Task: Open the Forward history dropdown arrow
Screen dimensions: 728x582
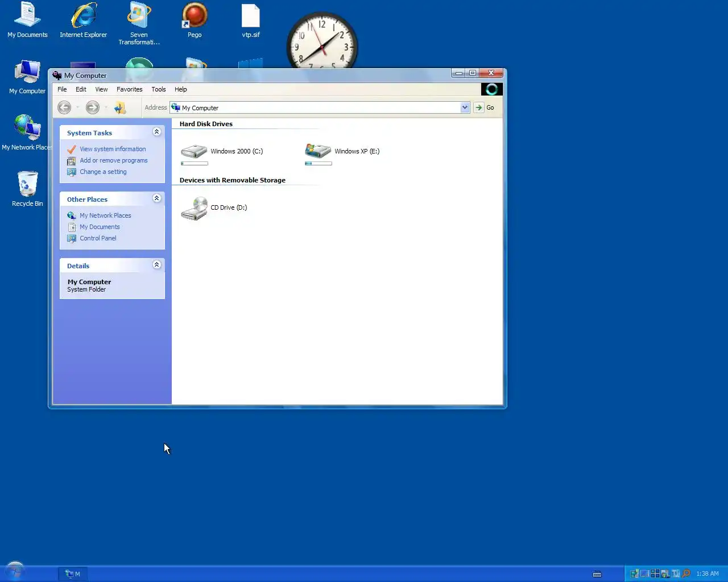Action: point(106,107)
